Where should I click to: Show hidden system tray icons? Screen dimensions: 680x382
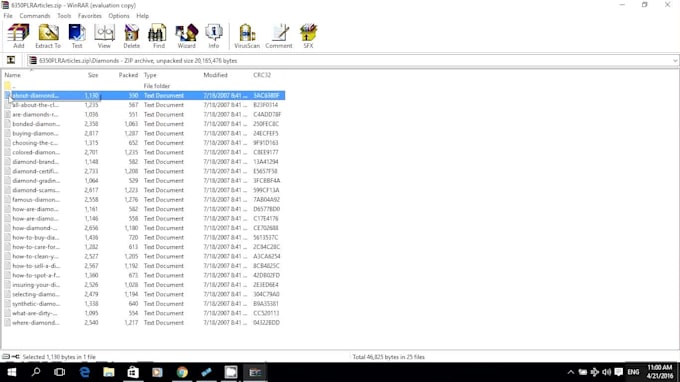pyautogui.click(x=571, y=372)
